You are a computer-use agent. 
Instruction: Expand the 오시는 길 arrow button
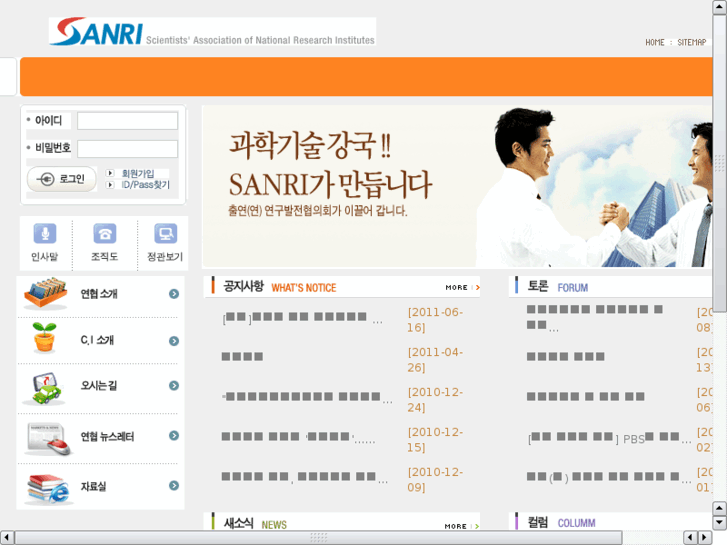point(174,385)
